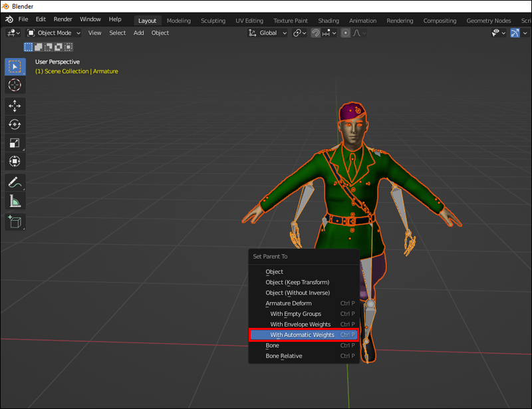Image resolution: width=532 pixels, height=409 pixels.
Task: Open the pivot point dropdown
Action: click(299, 33)
